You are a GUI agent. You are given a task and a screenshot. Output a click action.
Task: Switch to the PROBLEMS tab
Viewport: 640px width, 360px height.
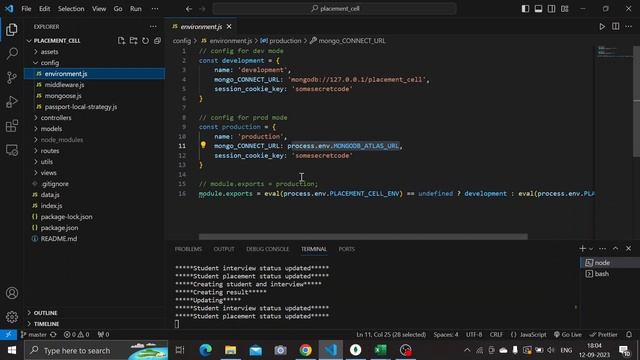click(188, 249)
